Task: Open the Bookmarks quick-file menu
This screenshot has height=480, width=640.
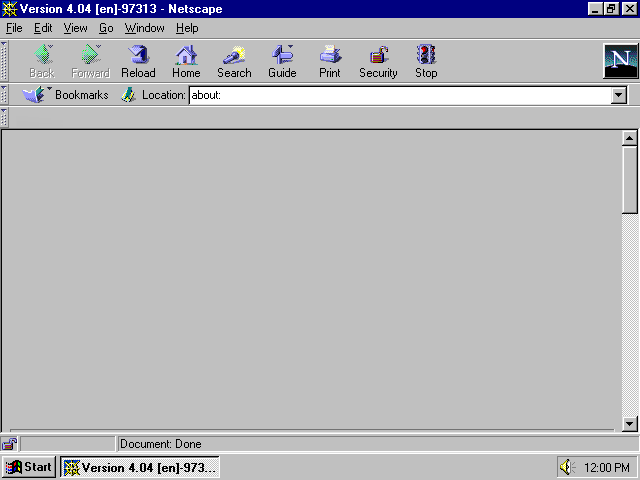Action: (x=65, y=95)
